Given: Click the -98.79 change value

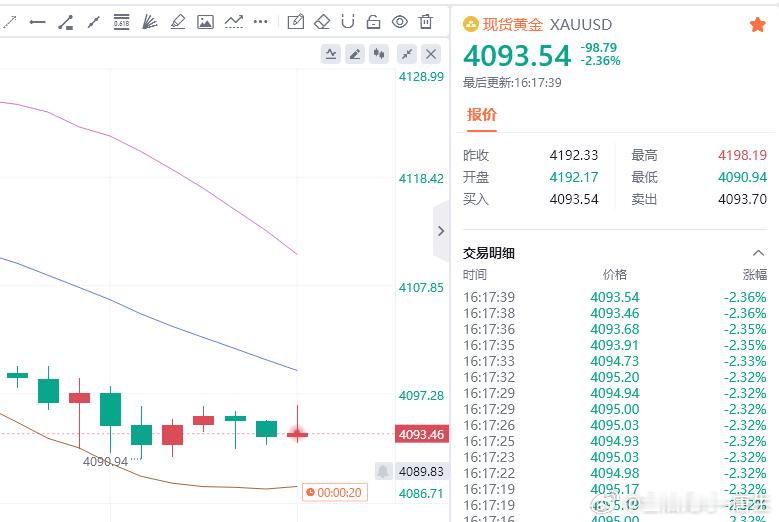Looking at the screenshot, I should [599, 48].
